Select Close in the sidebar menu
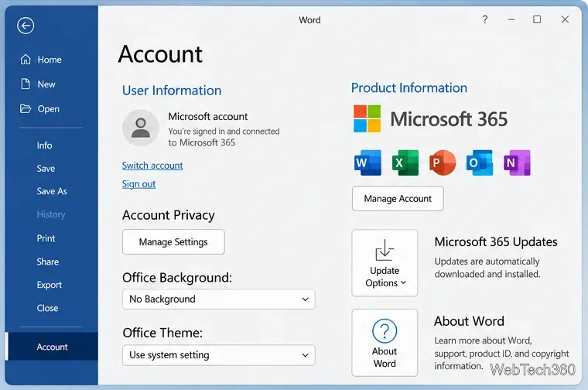This screenshot has width=588, height=390. point(47,308)
